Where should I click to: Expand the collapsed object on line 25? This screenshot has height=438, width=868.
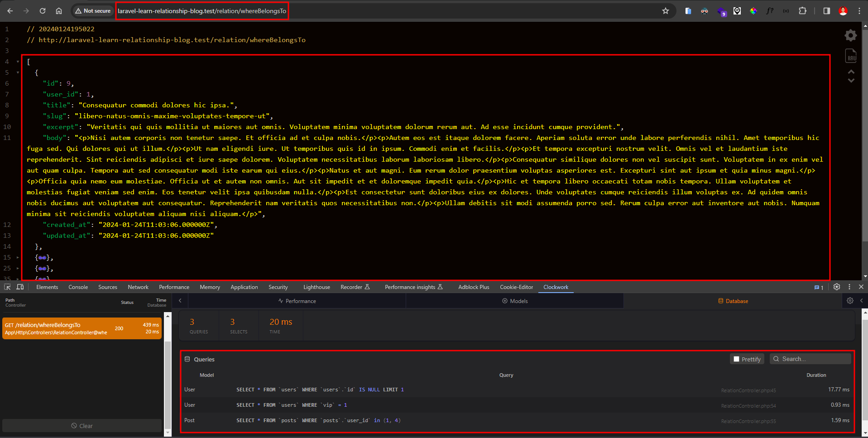[x=18, y=268]
